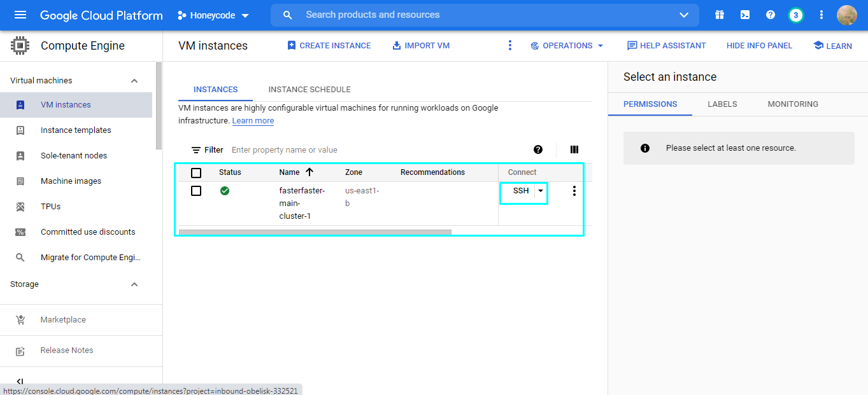Image resolution: width=868 pixels, height=395 pixels.
Task: Open Help Assistant
Action: pos(666,46)
